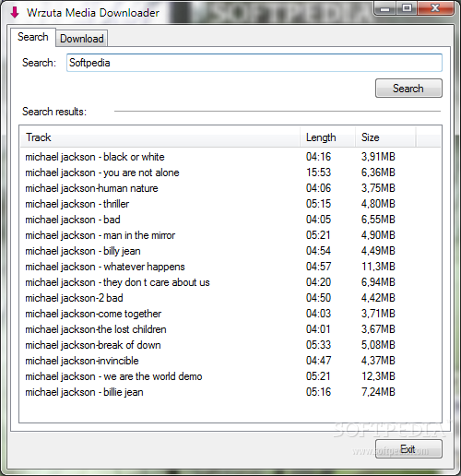Sort results by Length column header
Viewport: 461px width, 476px height.
[327, 137]
